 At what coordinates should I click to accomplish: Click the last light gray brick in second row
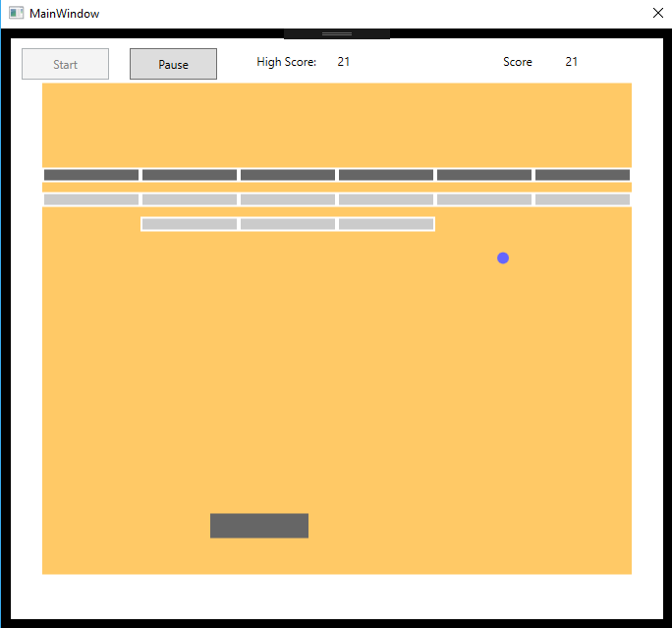[583, 200]
